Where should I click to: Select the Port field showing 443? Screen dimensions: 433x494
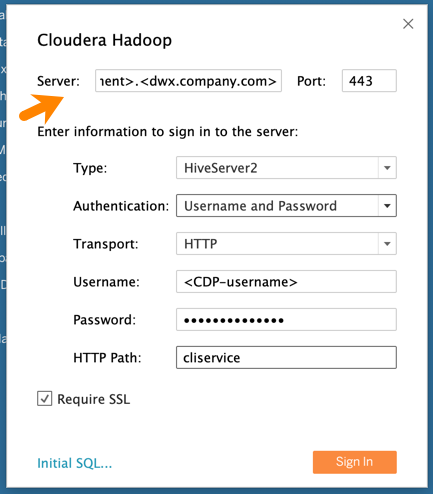point(369,81)
